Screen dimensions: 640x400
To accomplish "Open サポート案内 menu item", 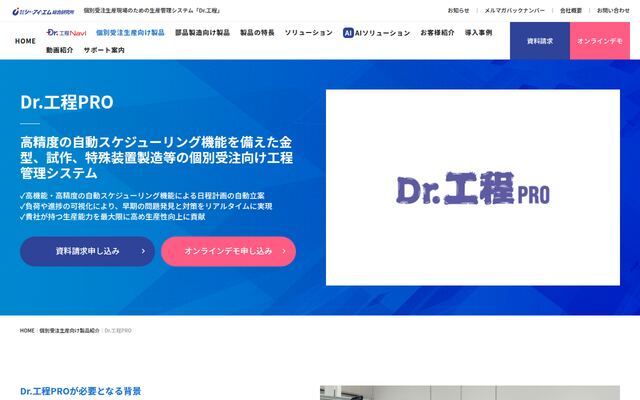I will [104, 50].
